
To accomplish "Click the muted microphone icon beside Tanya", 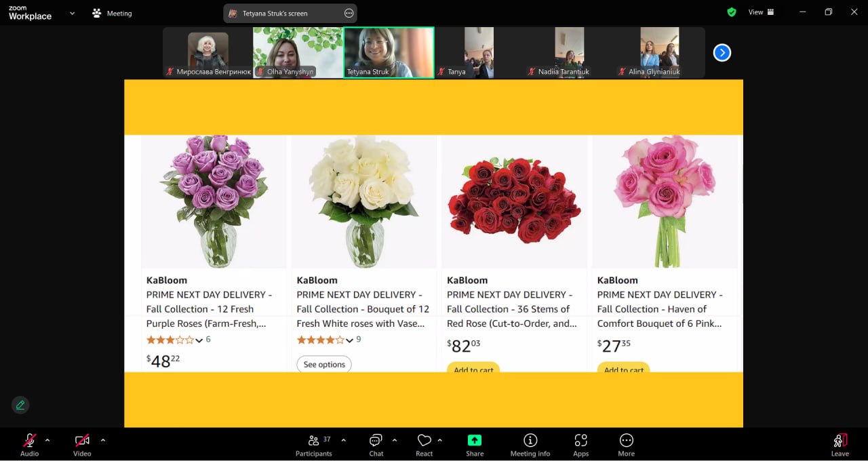I will click(441, 71).
